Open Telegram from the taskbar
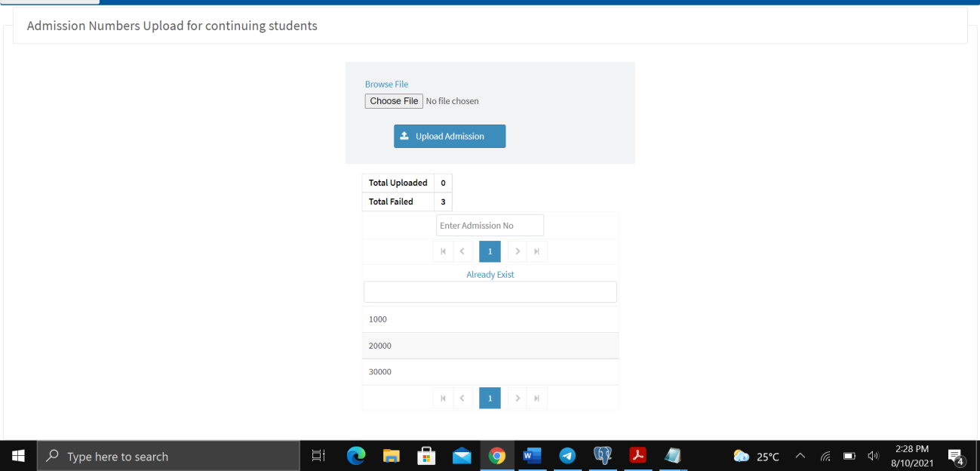Screen dimensions: 980x471 [567, 456]
